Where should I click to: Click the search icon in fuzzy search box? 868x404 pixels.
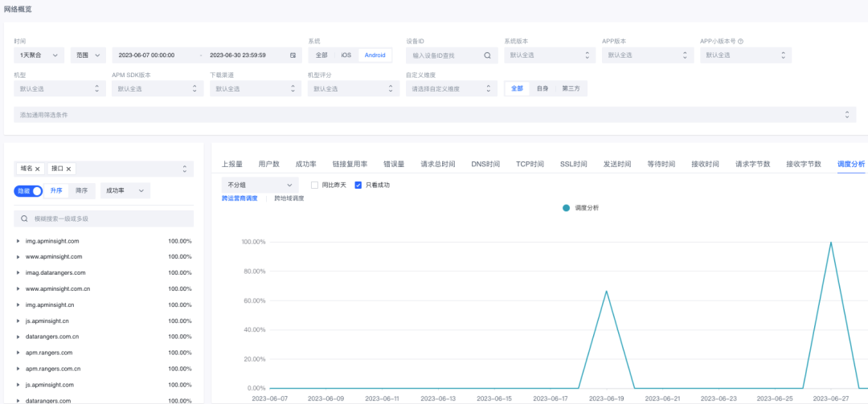pos(24,218)
